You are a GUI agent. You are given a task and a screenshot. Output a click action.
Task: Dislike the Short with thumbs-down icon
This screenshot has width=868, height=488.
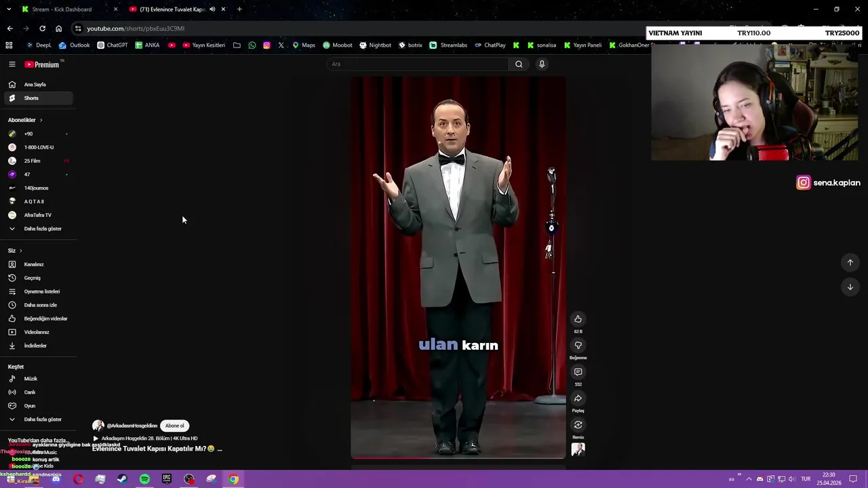pyautogui.click(x=578, y=346)
